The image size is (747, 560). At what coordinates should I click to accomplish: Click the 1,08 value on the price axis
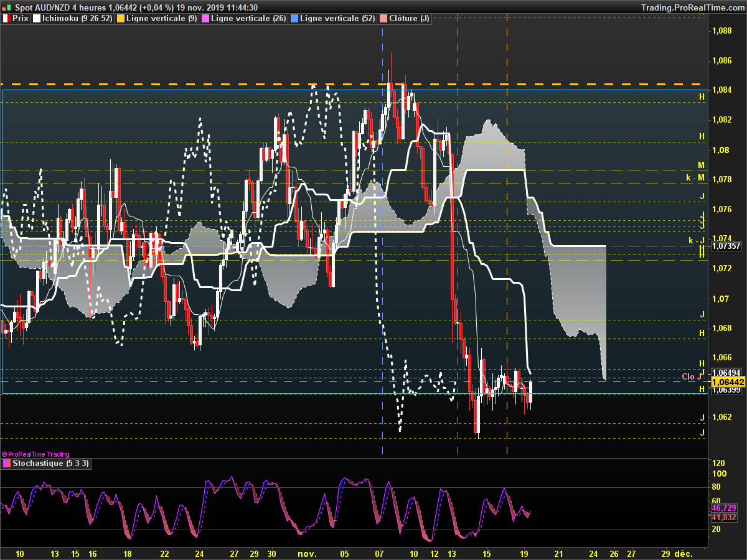721,149
